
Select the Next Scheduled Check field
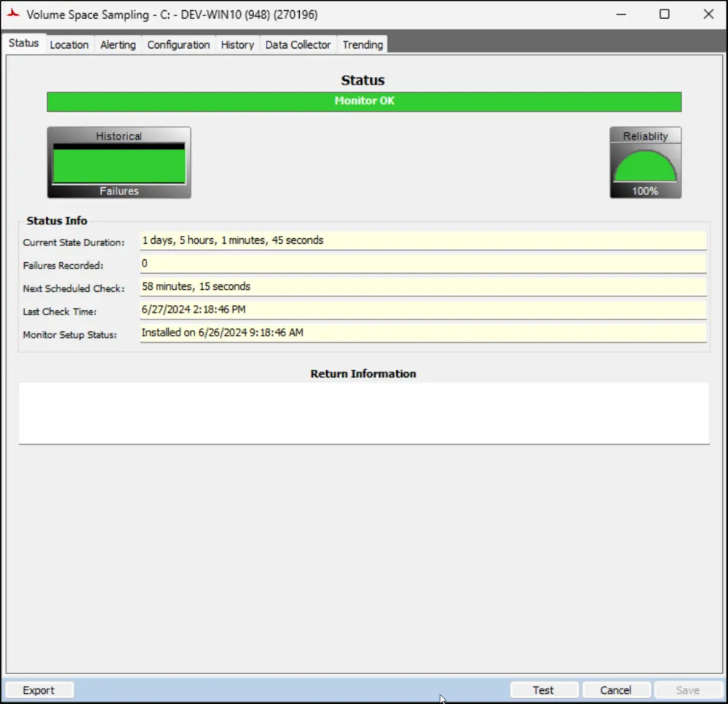click(423, 287)
